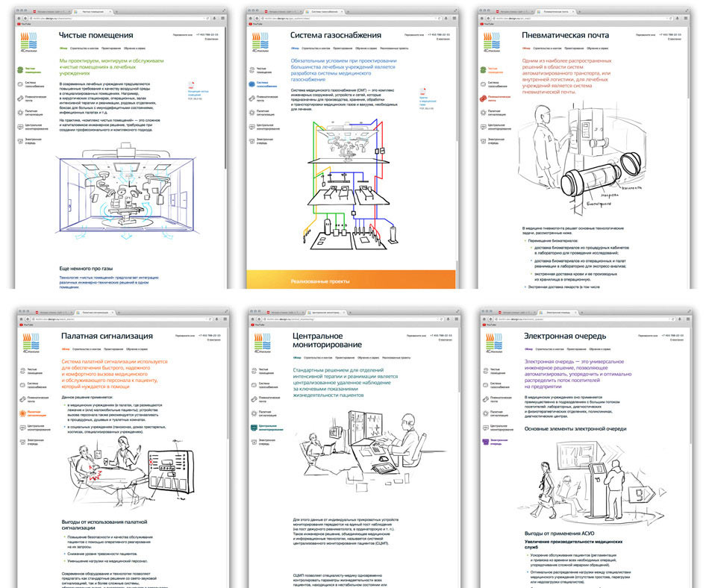This screenshot has height=588, width=709.
Task: Click О компании link on the Палатная сигнализация page
Action: [x=213, y=341]
